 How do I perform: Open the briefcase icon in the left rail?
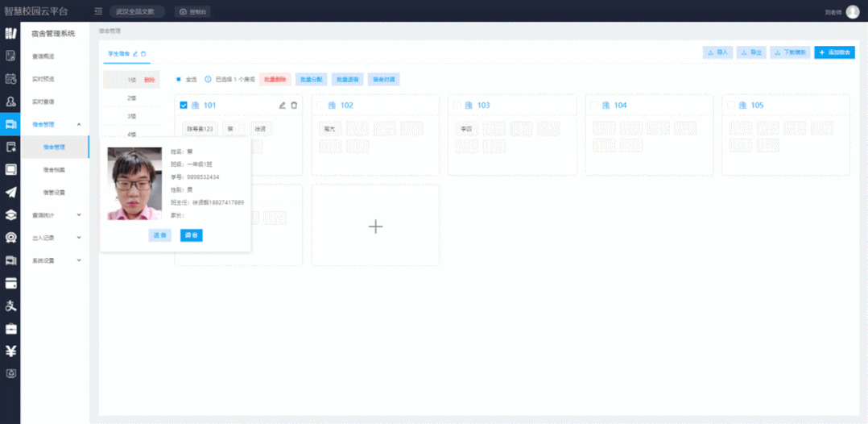[10, 329]
